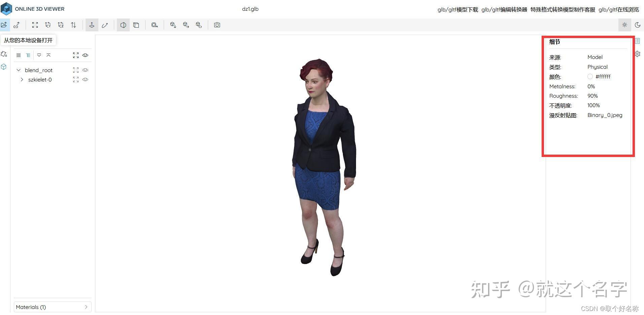Viewport: 644px width, 315px height.
Task: Activate the measure tool
Action: tap(155, 25)
